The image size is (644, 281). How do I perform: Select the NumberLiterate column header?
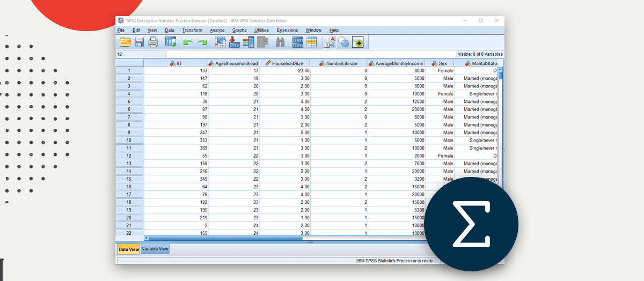[x=339, y=63]
